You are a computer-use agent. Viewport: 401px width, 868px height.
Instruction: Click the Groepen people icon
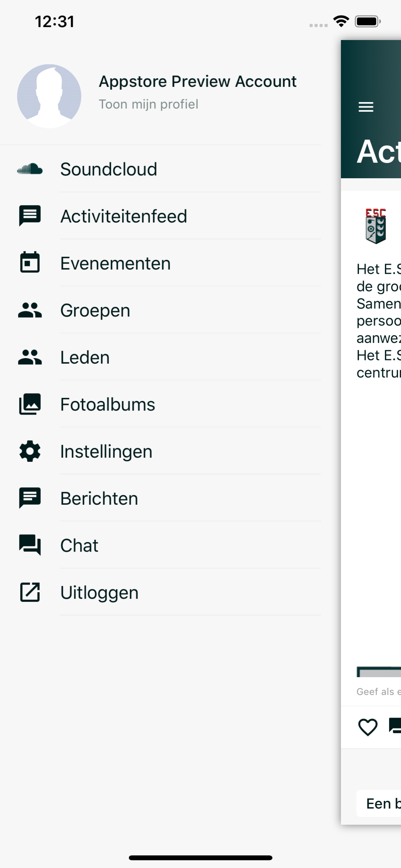coord(30,310)
